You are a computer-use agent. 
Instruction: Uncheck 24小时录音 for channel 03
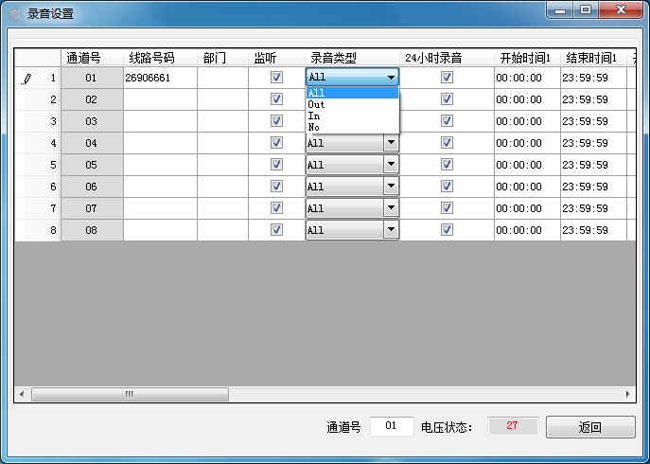[447, 121]
